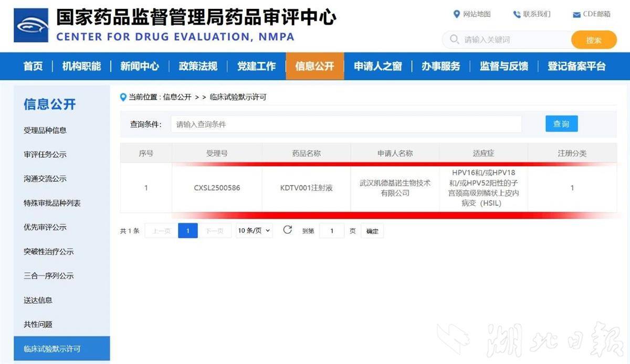Open 突破性治疗公示 from the sidebar
The height and width of the screenshot is (364, 630).
point(48,251)
